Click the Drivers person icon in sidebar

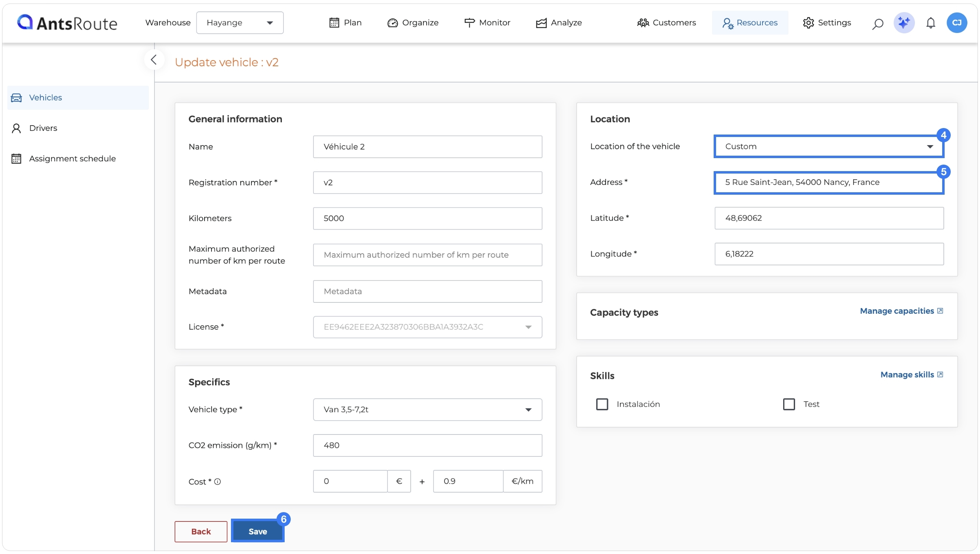(16, 128)
